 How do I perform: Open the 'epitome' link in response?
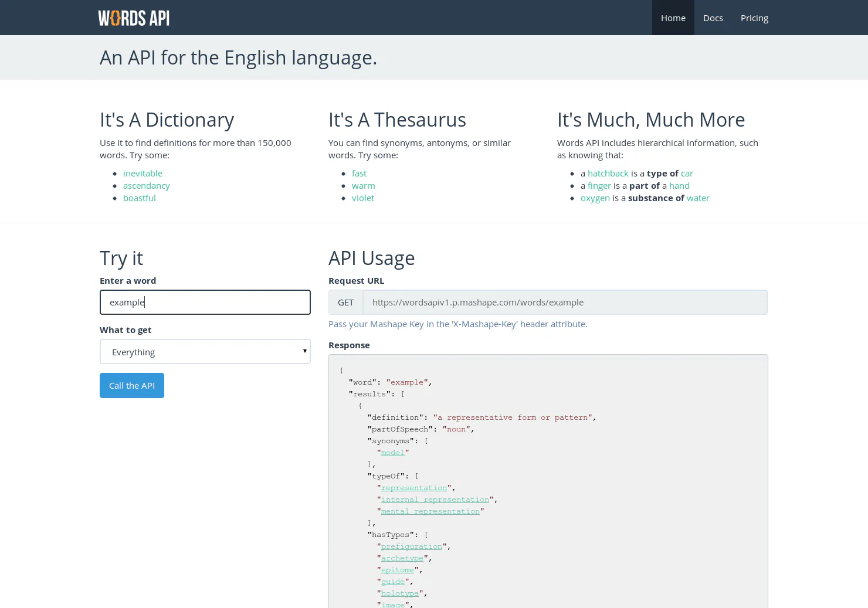[x=398, y=570]
